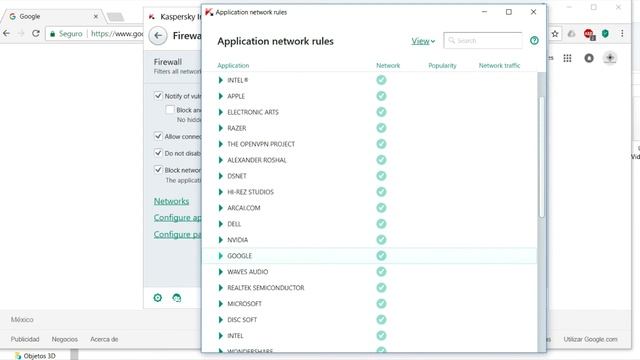Click the network status icon for DELL
Viewport: 640px width, 360px height.
coord(381,224)
